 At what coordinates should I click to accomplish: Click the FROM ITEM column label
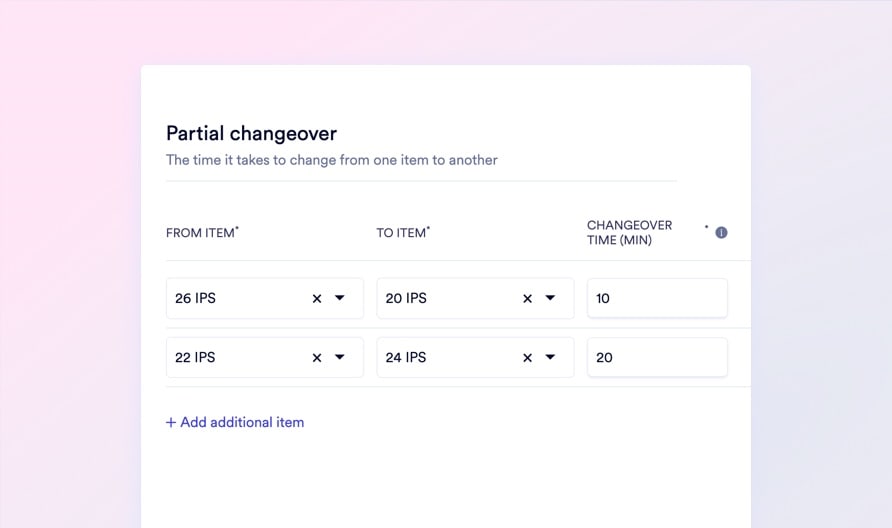tap(200, 233)
